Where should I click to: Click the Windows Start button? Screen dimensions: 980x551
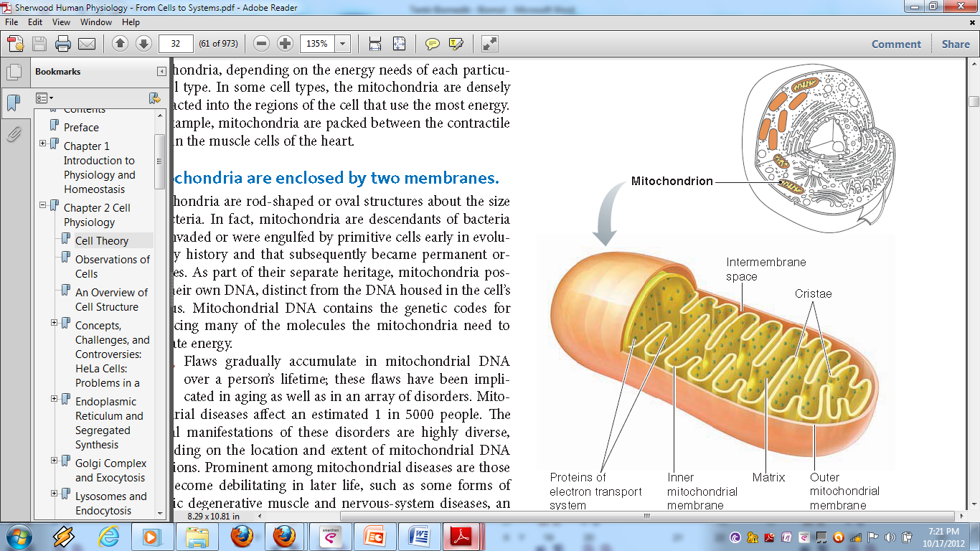(x=18, y=537)
